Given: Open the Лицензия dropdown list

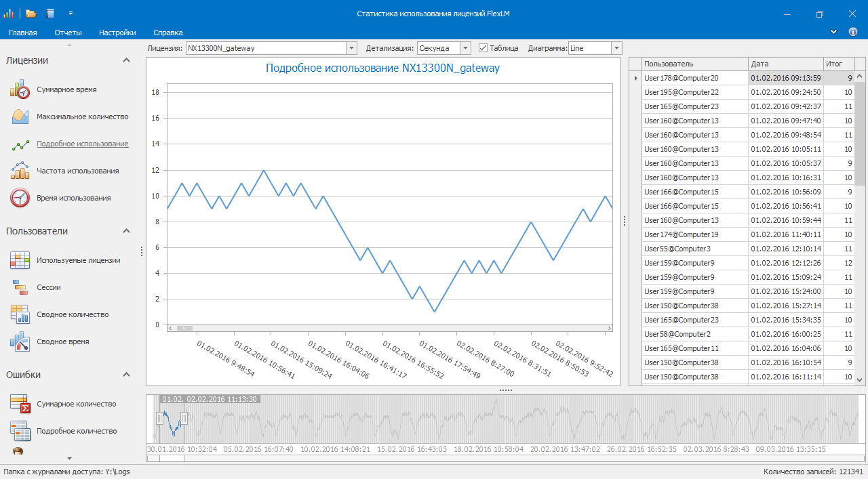Looking at the screenshot, I should [351, 48].
